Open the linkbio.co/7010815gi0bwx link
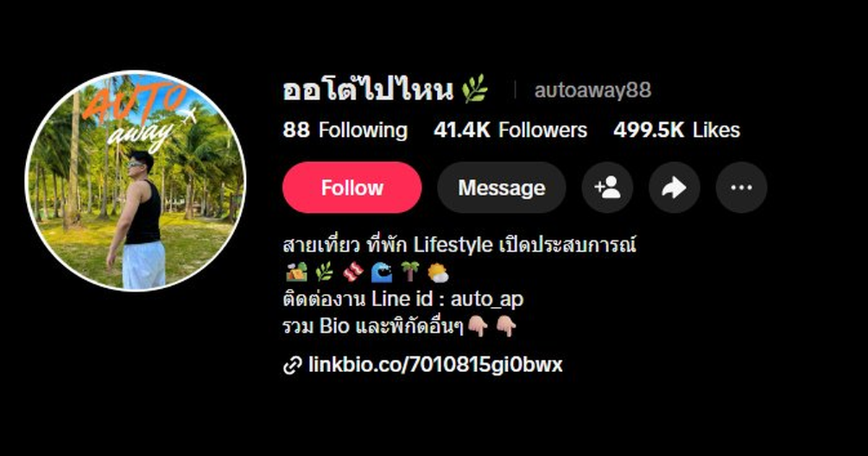The image size is (868, 456). pos(435,365)
